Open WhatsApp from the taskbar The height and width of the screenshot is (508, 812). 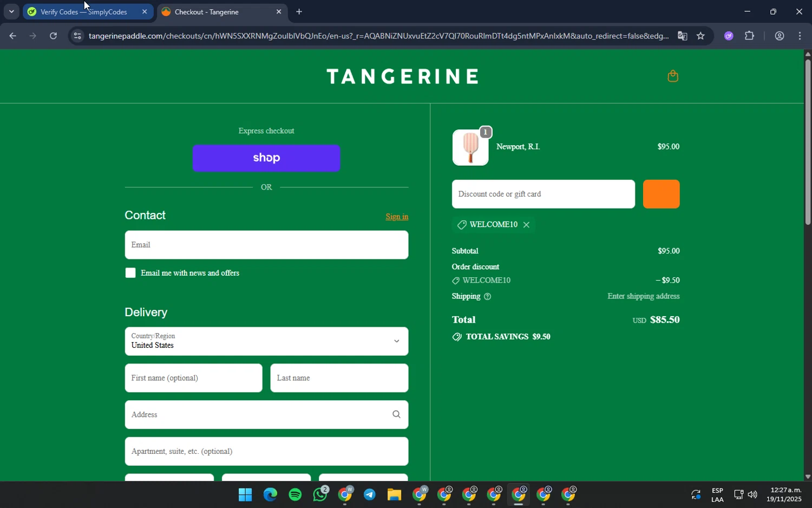click(320, 494)
